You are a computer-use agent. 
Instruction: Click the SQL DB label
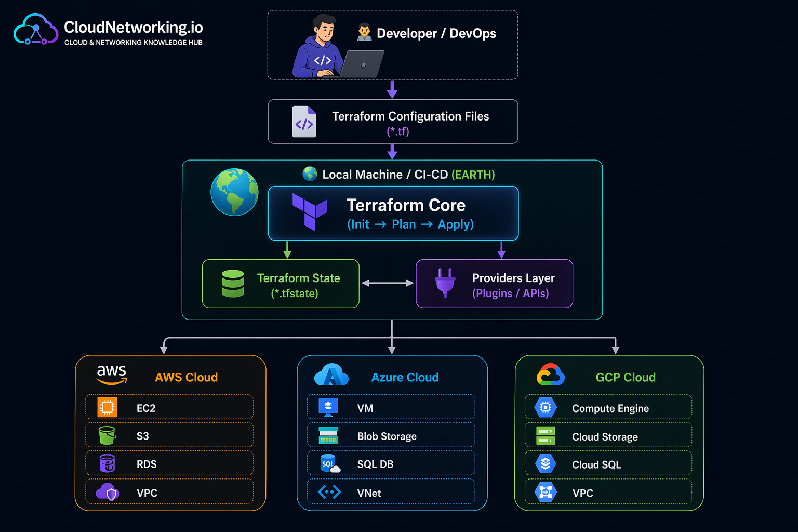[x=375, y=464]
